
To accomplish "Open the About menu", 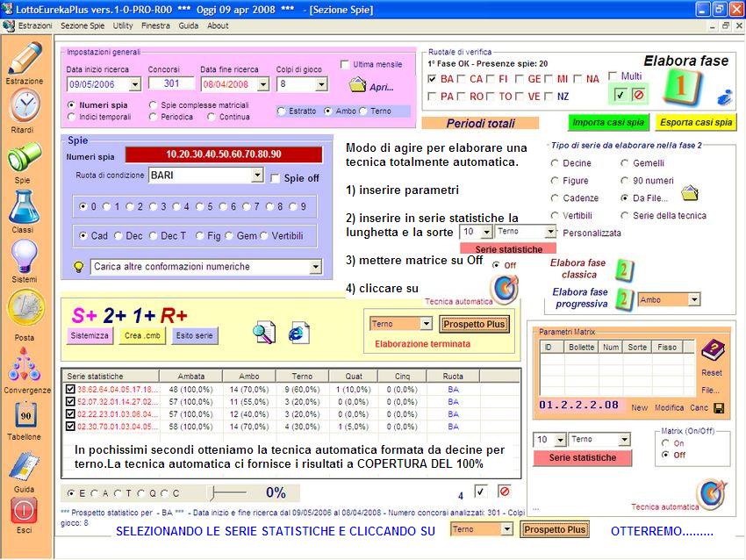I will [218, 25].
